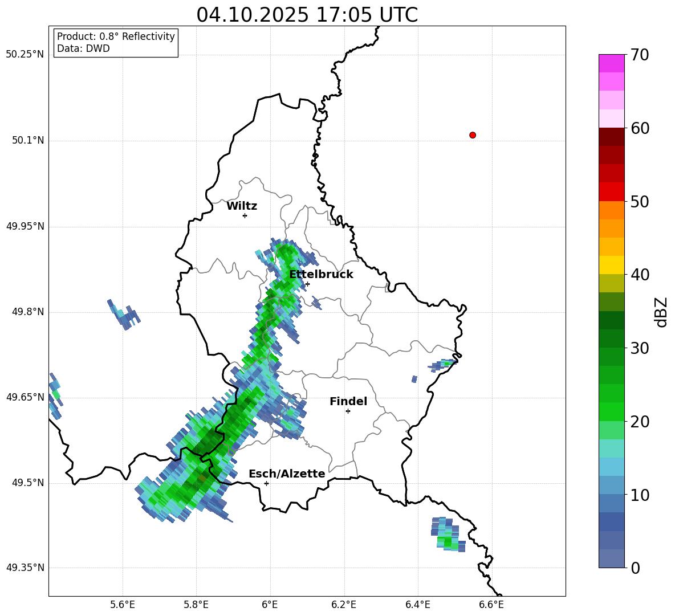Click the 20 value on colorbar

640,422
